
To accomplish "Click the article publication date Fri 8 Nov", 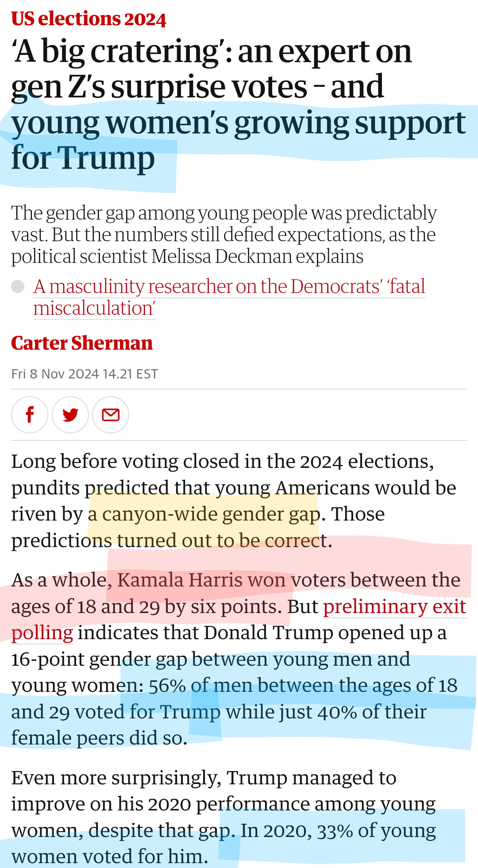I will [85, 374].
